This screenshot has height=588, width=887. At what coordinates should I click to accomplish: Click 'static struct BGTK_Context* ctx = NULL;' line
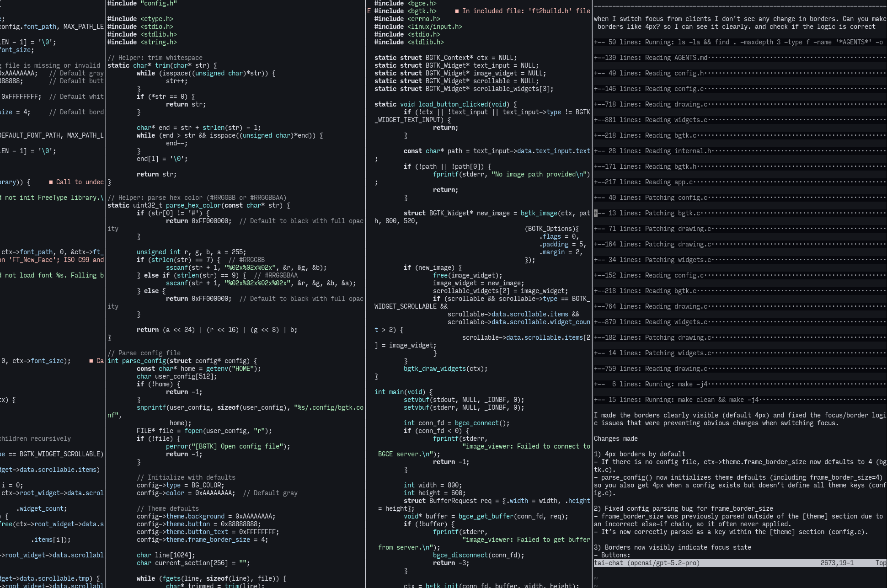pos(446,58)
